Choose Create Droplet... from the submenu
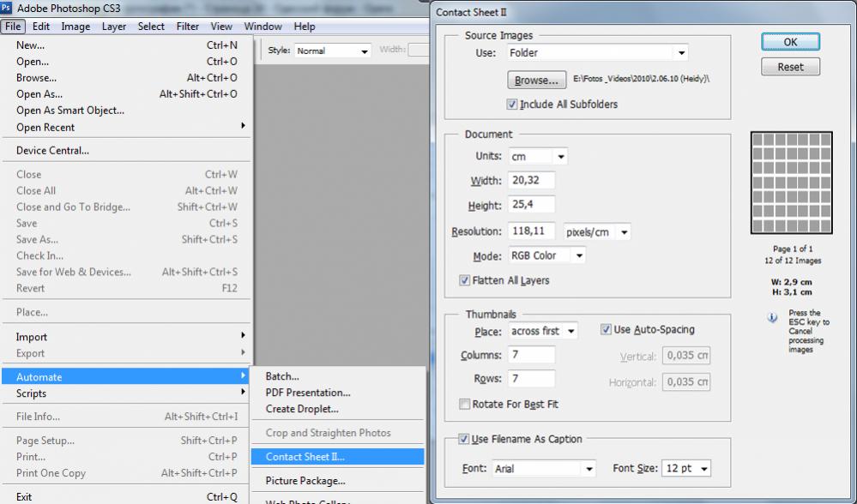This screenshot has height=504, width=857. [x=338, y=409]
